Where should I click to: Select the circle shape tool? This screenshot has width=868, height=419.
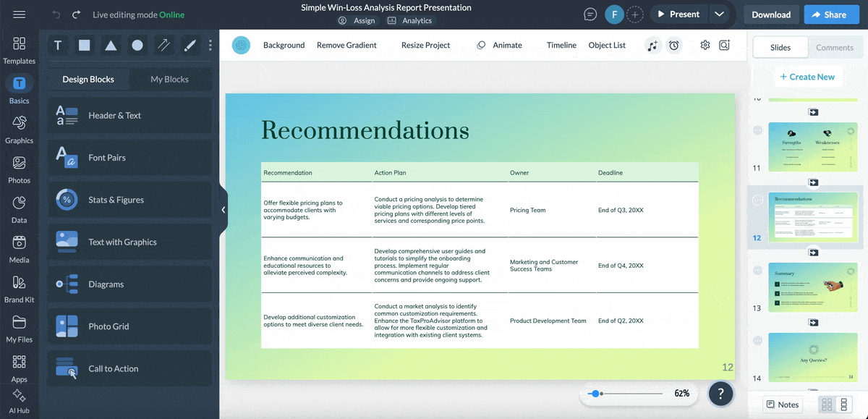pos(137,46)
